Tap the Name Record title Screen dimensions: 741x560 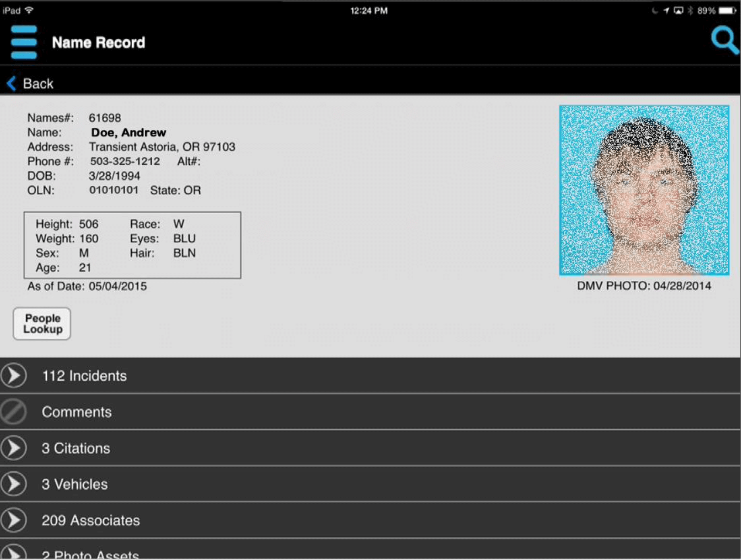(99, 42)
